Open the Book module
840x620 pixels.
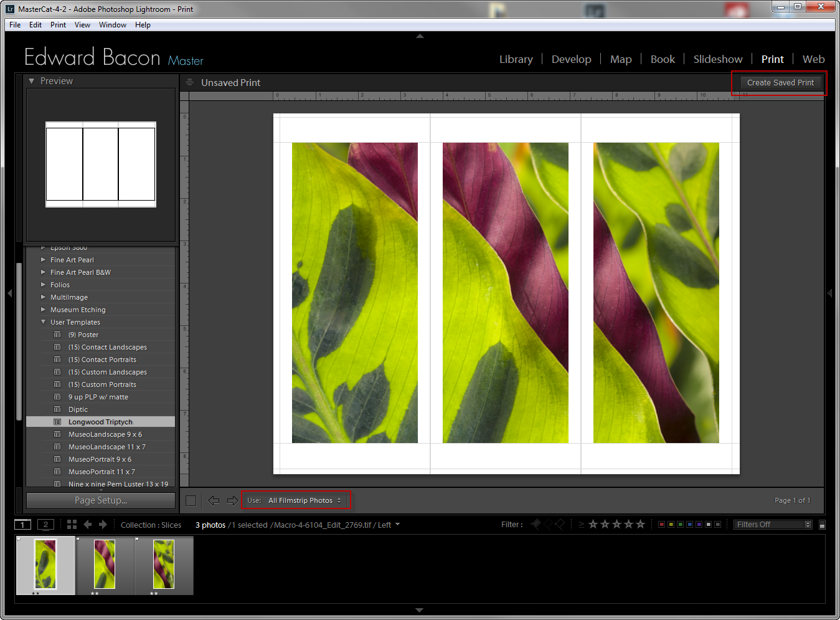click(x=663, y=59)
